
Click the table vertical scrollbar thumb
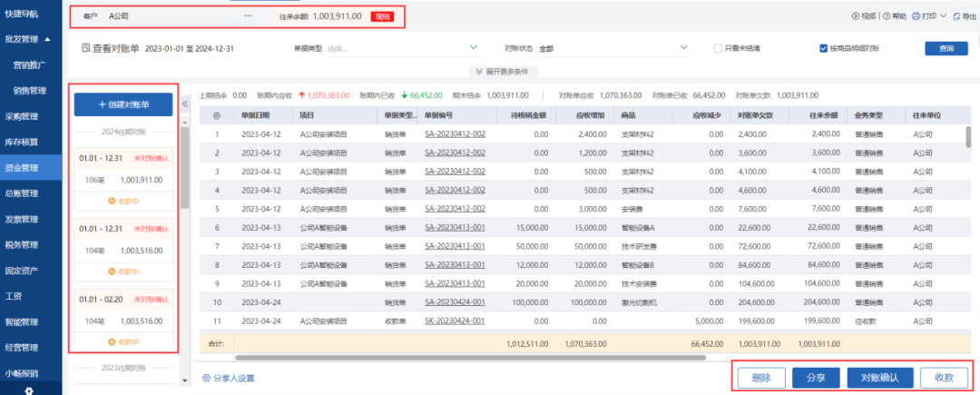[968, 137]
